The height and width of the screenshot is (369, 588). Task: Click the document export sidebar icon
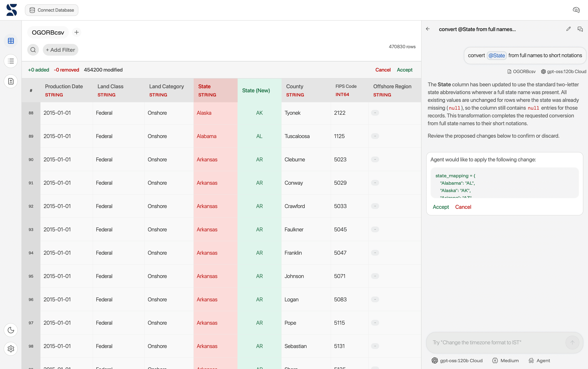[11, 81]
